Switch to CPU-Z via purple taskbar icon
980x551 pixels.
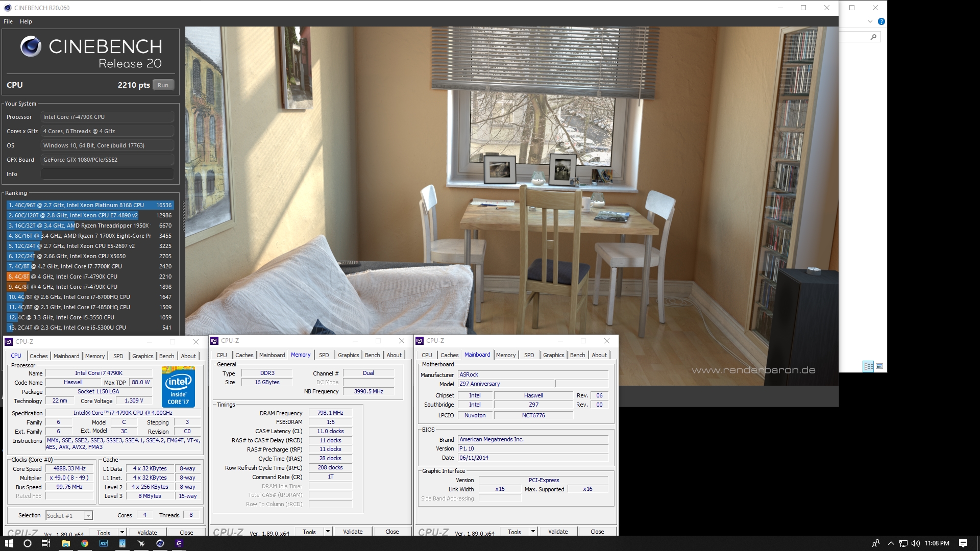pyautogui.click(x=179, y=543)
